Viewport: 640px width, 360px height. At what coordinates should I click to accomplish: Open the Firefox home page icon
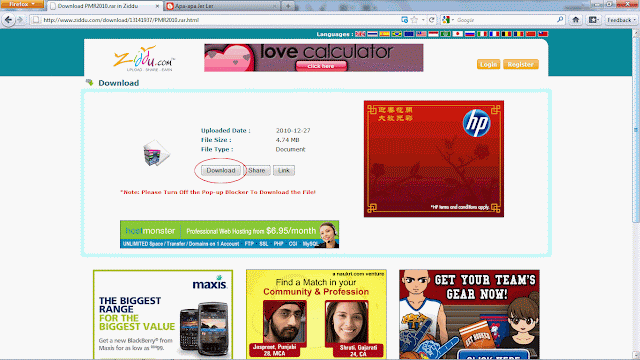(x=576, y=20)
